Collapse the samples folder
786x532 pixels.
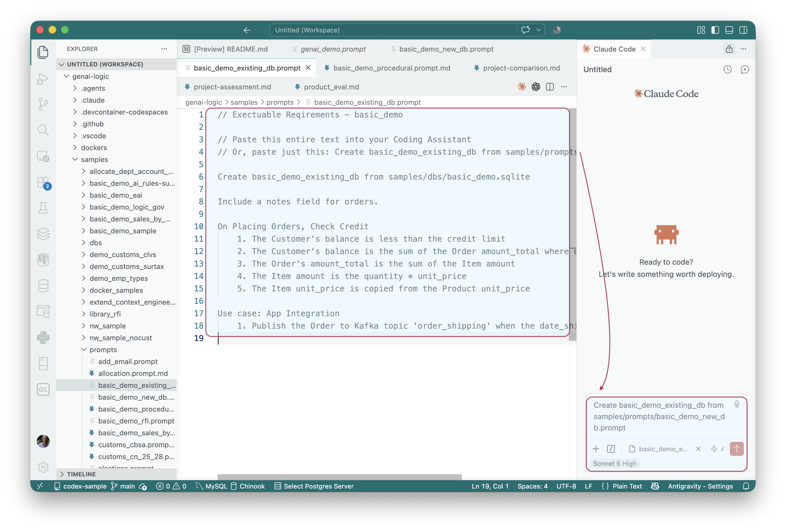(x=75, y=159)
